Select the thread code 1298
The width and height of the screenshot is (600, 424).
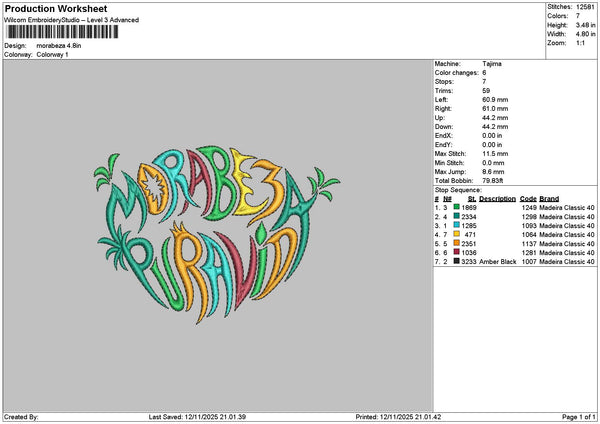click(529, 217)
